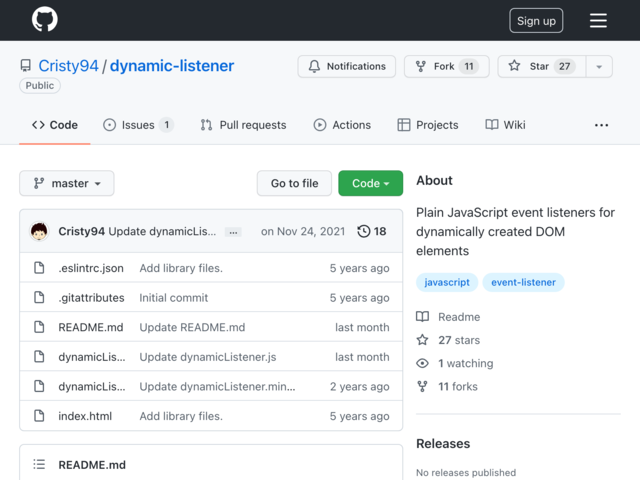
Task: Open 'Add library files.' commit for .eslintrc.json
Action: pos(181,268)
